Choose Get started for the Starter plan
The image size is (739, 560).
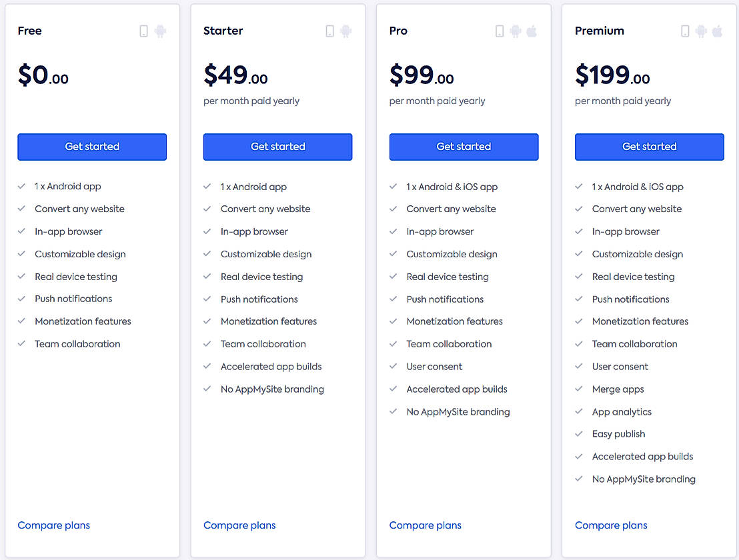(277, 147)
